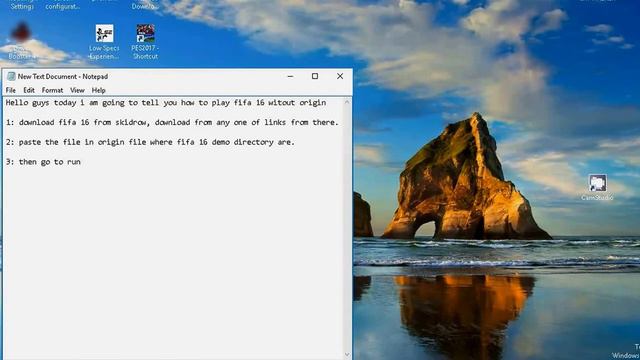Open the Edit menu in Notepad
Image resolution: width=640 pixels, height=360 pixels.
click(x=29, y=90)
